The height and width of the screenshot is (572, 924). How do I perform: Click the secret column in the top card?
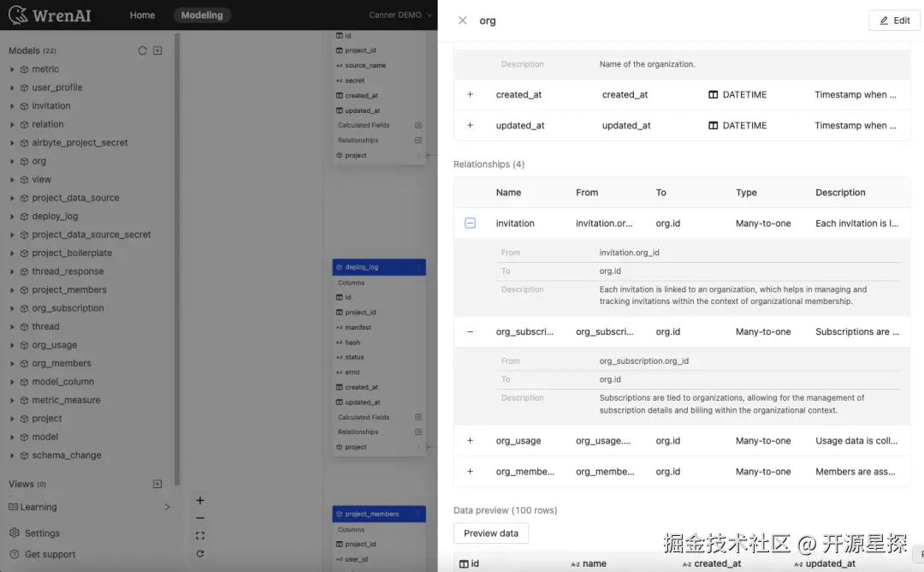pyautogui.click(x=354, y=80)
